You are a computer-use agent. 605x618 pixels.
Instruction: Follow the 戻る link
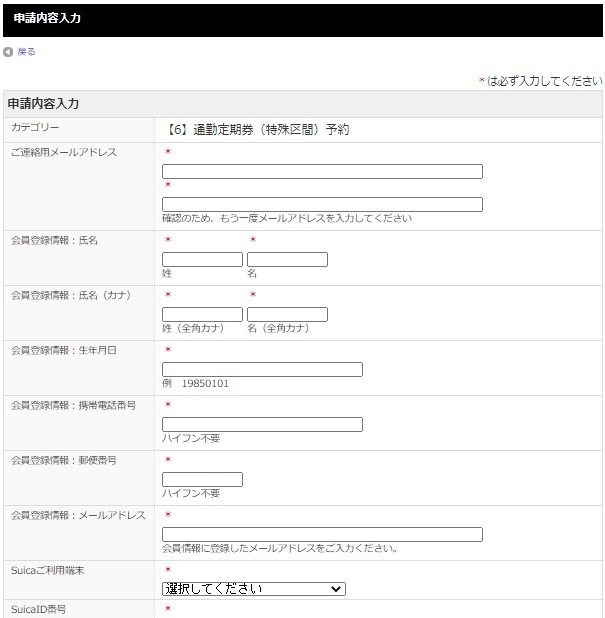pos(26,52)
